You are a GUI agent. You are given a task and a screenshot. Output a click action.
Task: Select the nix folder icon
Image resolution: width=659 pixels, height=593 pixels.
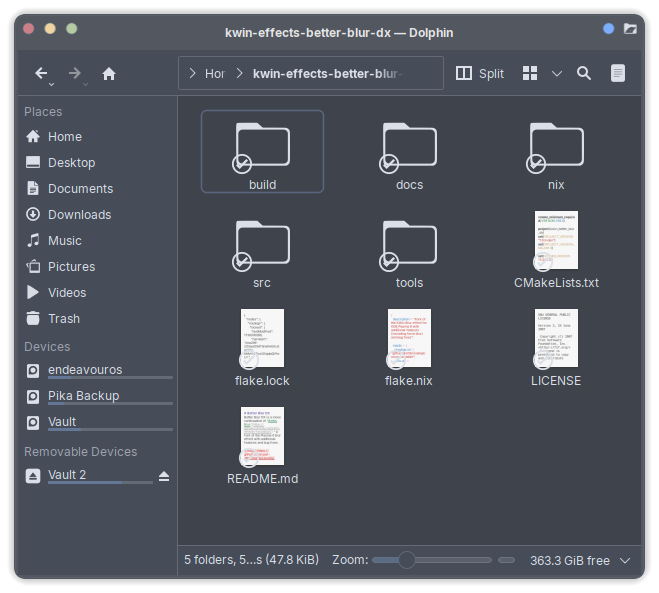pos(557,144)
